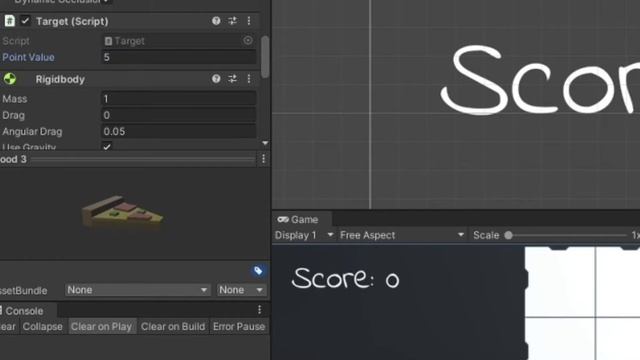Toggle Collapse in the Console toolbar

(x=42, y=327)
